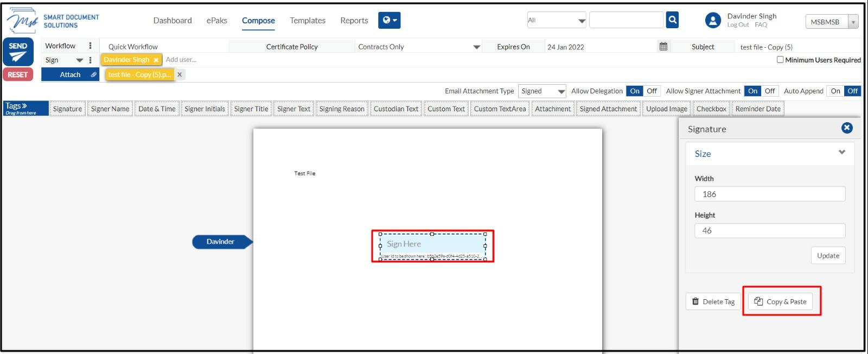This screenshot has height=354, width=868.
Task: Click the Add user field
Action: [181, 60]
